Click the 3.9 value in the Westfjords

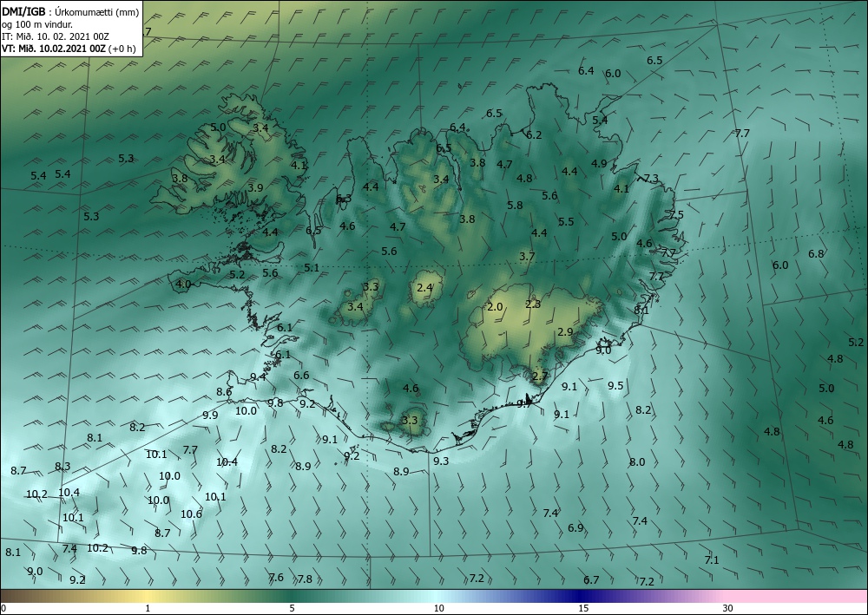click(x=255, y=187)
